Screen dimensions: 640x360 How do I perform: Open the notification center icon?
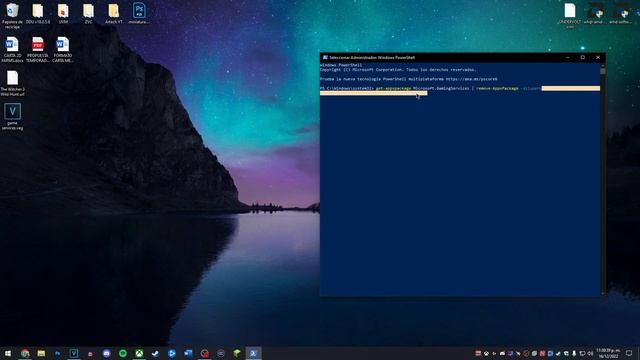point(629,353)
